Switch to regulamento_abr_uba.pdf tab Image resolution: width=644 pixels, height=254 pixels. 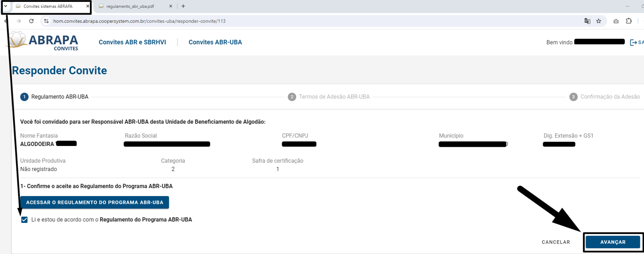(x=130, y=6)
